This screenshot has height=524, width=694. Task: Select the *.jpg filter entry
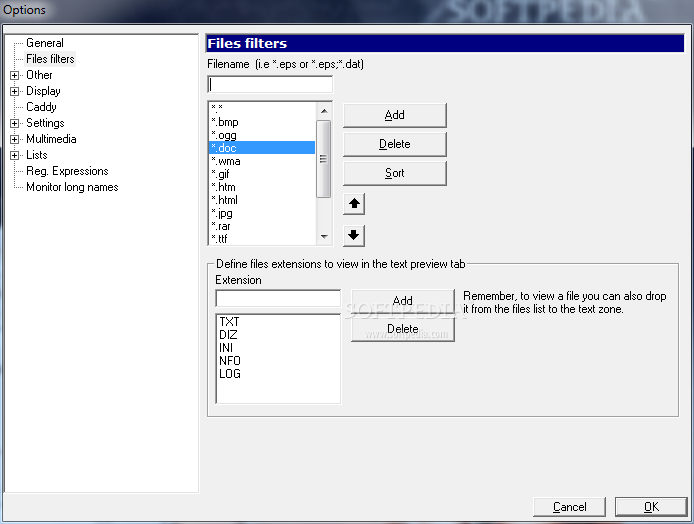(262, 213)
